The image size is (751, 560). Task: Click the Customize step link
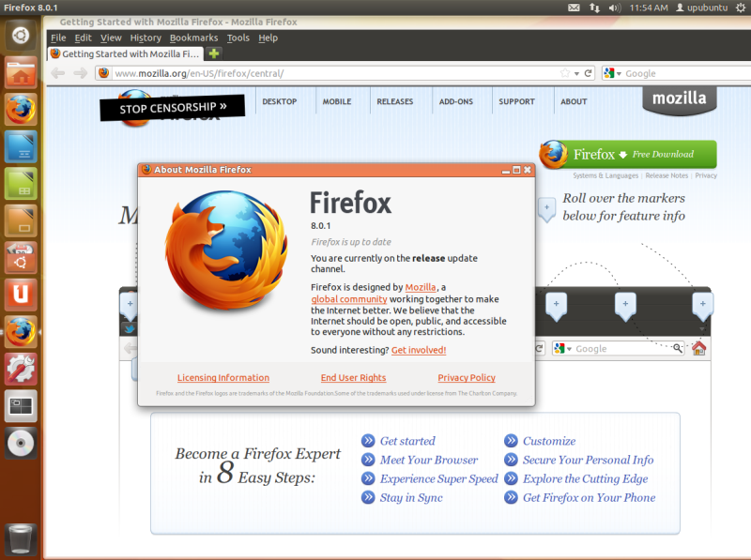[549, 441]
